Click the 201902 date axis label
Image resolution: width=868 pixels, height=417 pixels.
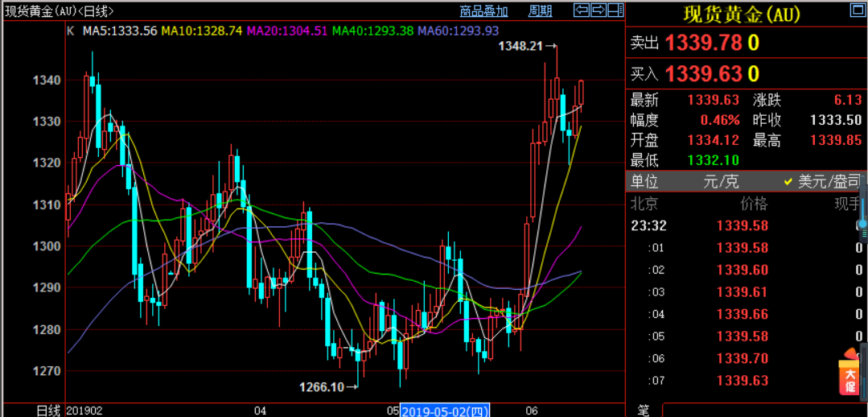point(84,411)
